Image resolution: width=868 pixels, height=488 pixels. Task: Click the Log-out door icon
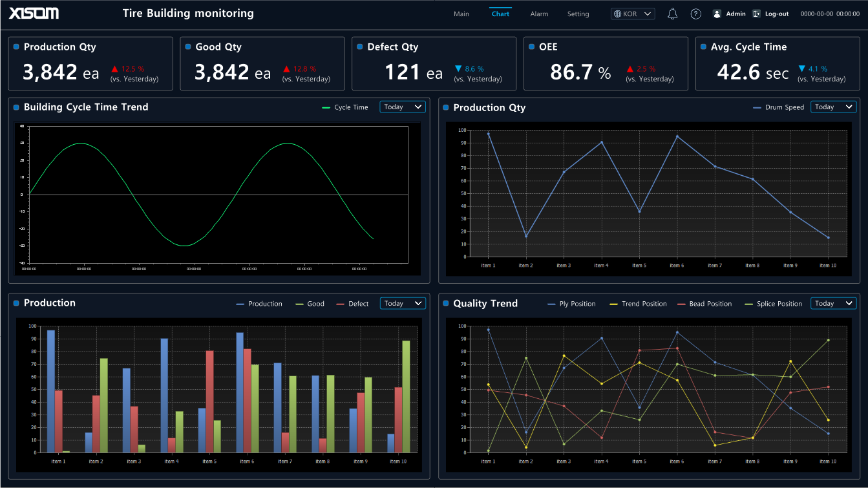(757, 14)
